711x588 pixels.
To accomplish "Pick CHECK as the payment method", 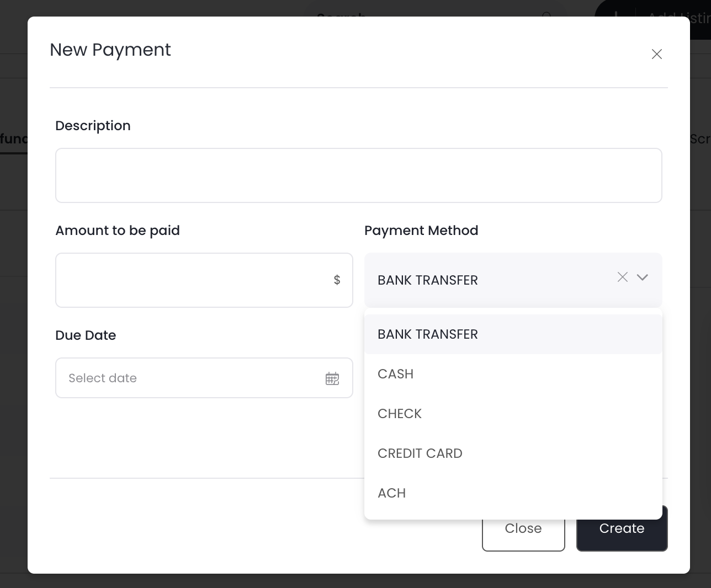I will (x=400, y=414).
